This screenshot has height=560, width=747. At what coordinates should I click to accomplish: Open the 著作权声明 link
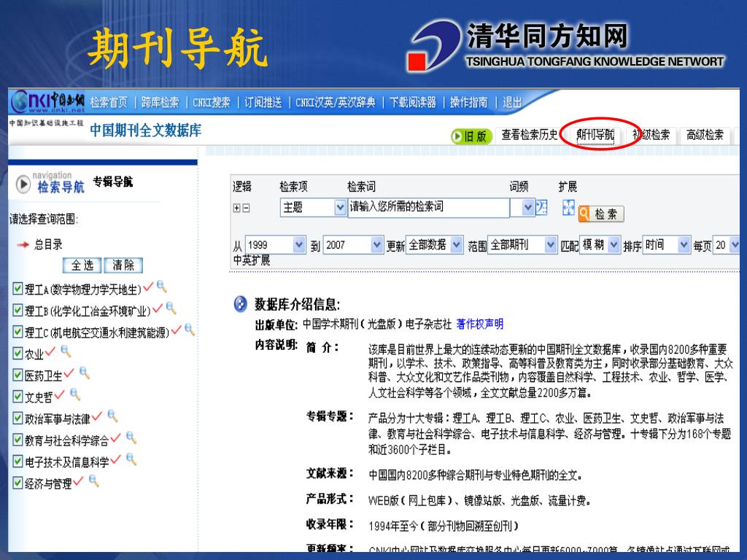click(480, 324)
